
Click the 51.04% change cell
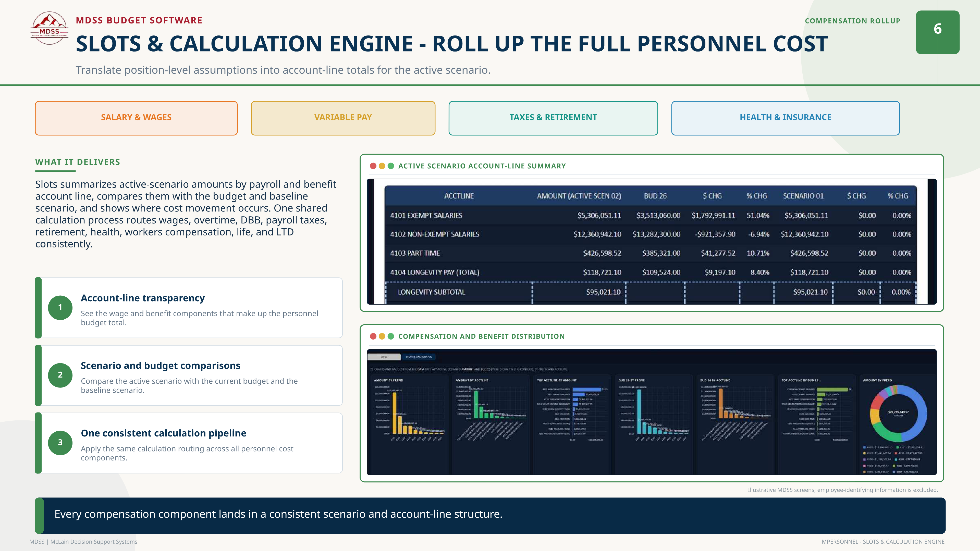[757, 215]
